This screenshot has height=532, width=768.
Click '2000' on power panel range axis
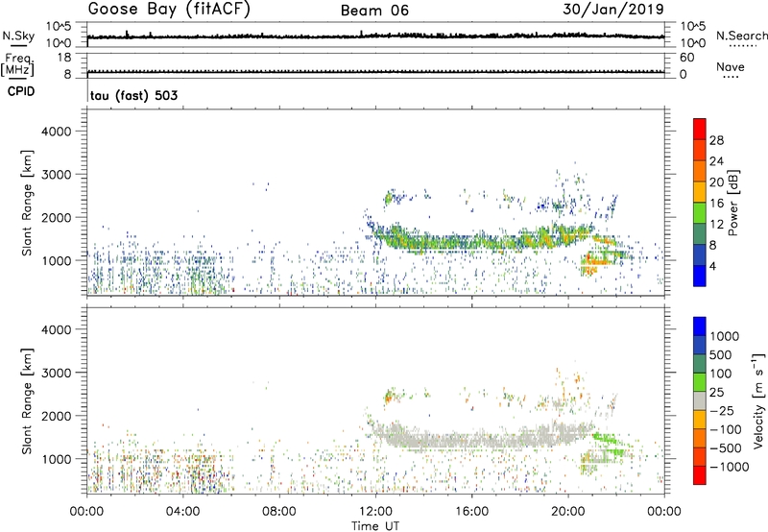56,217
